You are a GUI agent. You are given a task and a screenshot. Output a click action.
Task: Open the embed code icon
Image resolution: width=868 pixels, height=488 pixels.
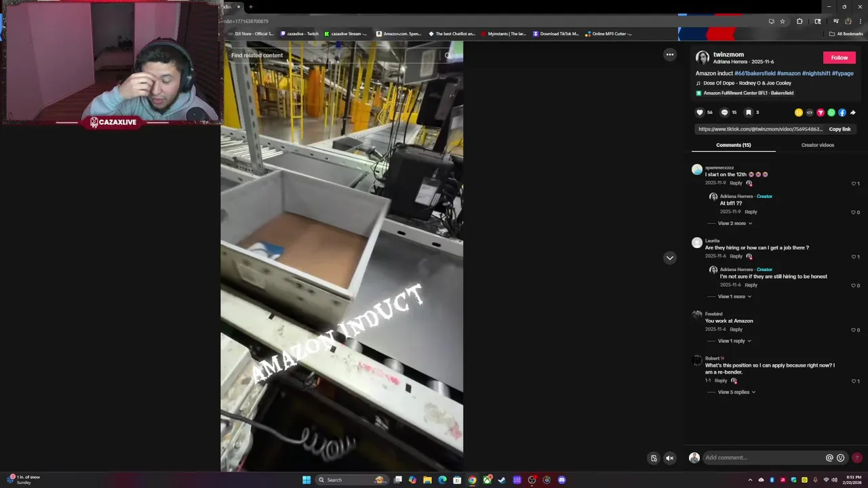[809, 113]
